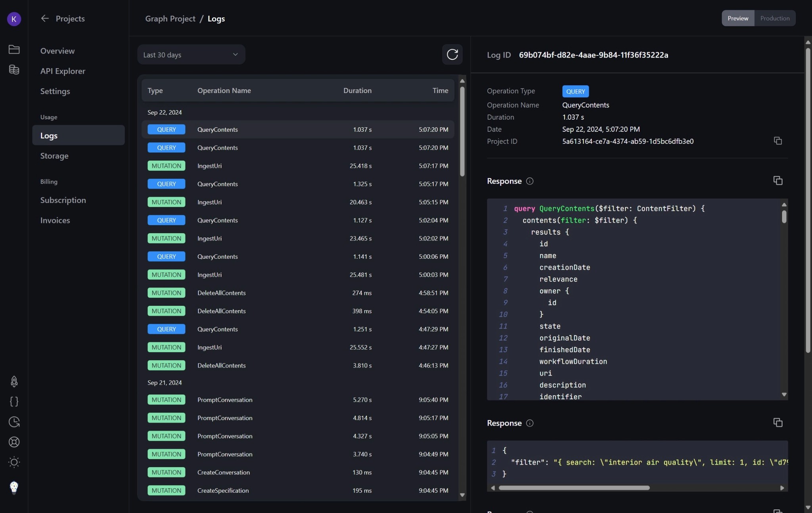Open help via the lifebuoy icon
This screenshot has width=812, height=513.
click(x=14, y=442)
